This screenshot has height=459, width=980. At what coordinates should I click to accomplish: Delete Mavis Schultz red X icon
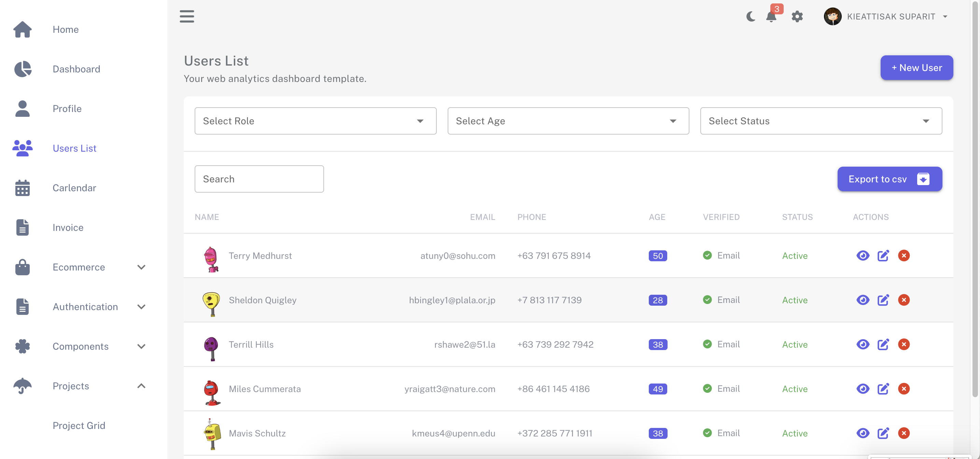coord(904,433)
